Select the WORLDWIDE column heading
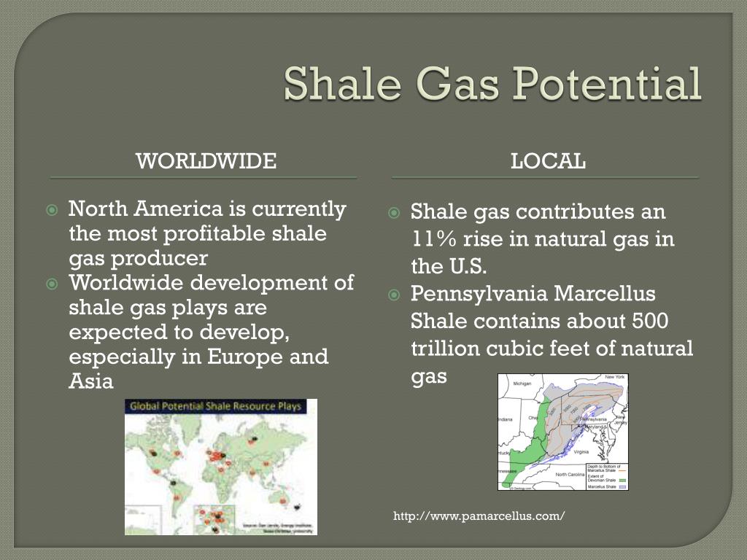This screenshot has width=747, height=560. coord(206,161)
